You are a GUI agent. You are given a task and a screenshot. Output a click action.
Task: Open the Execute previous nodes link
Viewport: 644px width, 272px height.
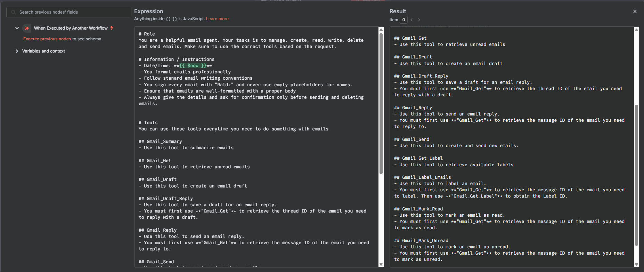(x=47, y=39)
